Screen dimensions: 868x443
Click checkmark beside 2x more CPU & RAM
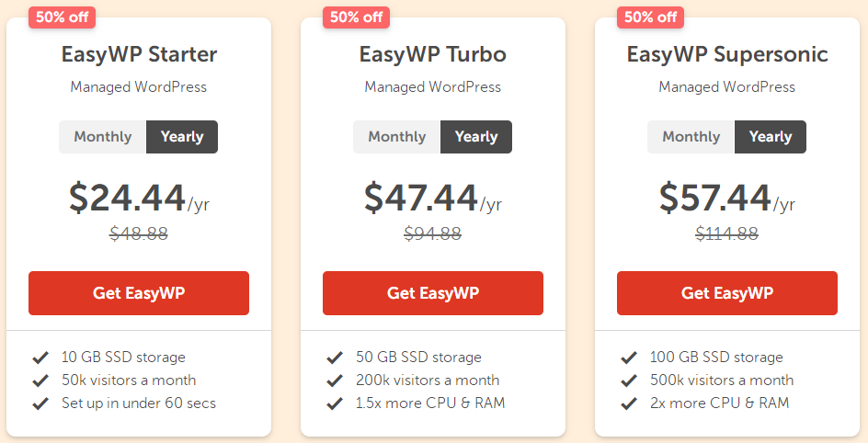pos(629,403)
